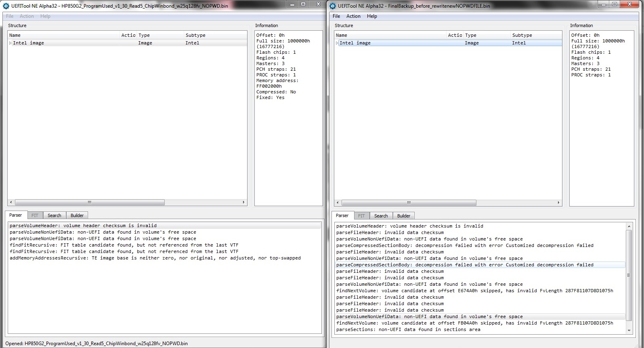Click the scroll-up arrow in the right parser log
The height and width of the screenshot is (348, 644).
click(x=629, y=226)
